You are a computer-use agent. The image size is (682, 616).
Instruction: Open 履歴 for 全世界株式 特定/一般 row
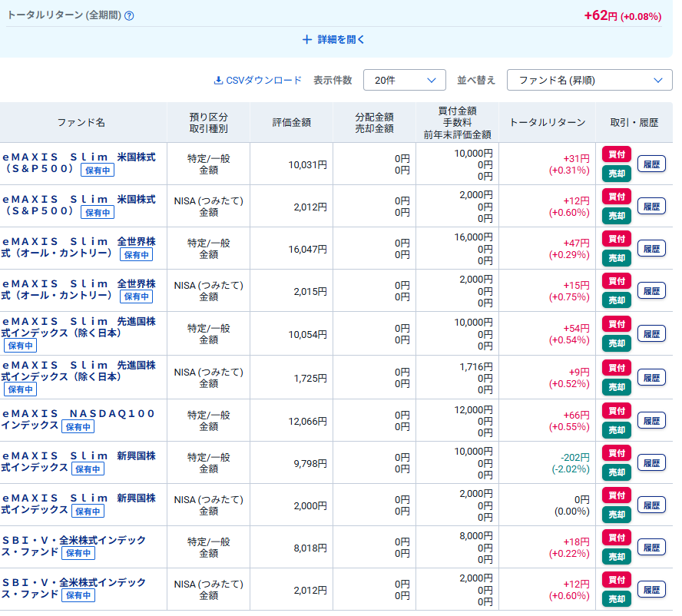[651, 248]
